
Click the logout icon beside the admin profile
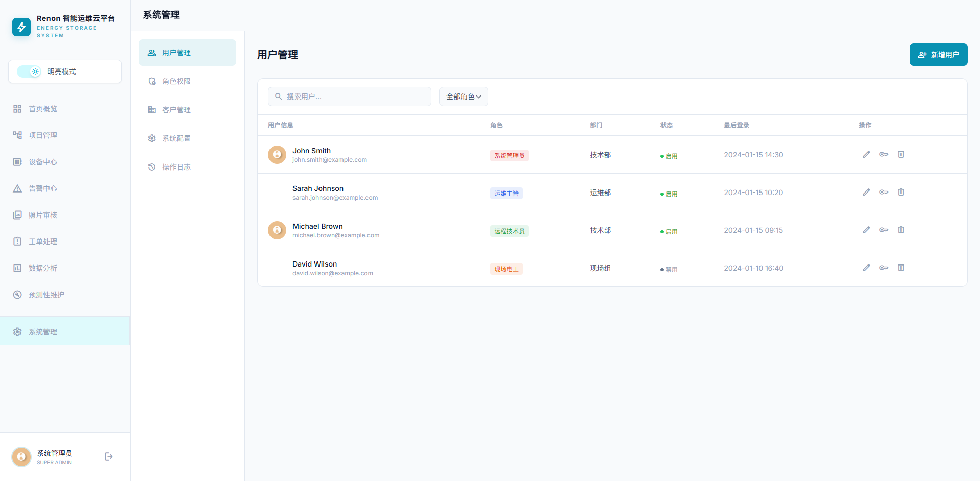(x=108, y=456)
